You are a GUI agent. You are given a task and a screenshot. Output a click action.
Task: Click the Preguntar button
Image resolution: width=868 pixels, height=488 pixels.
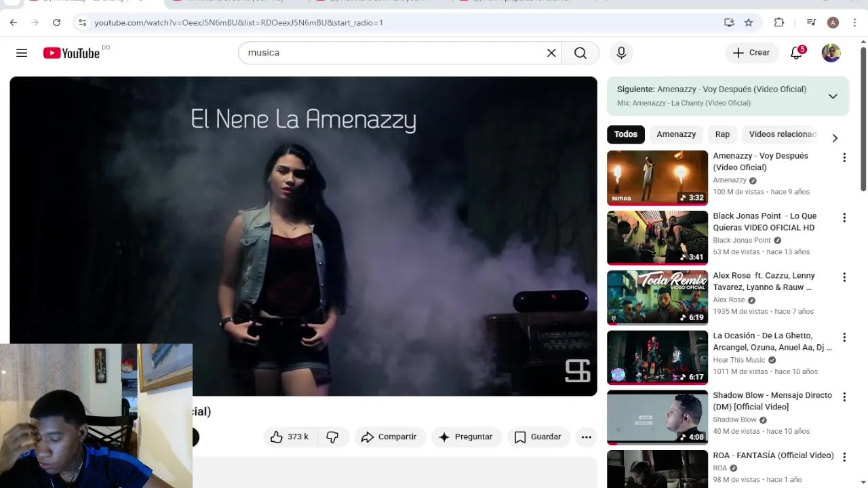pos(466,437)
